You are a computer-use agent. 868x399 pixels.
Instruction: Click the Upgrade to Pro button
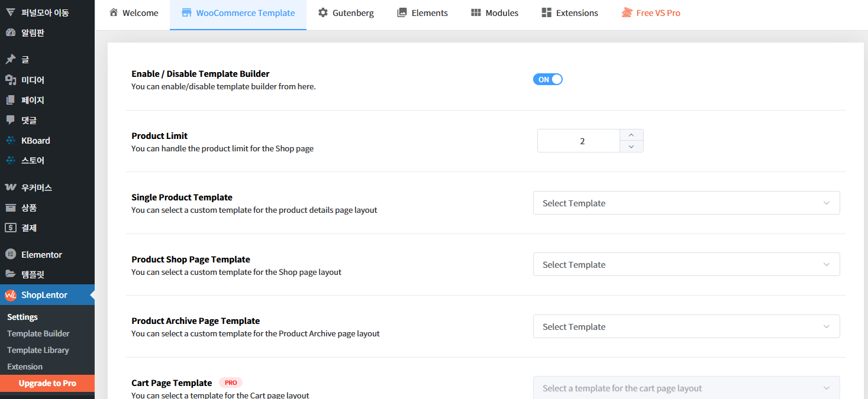[x=47, y=383]
